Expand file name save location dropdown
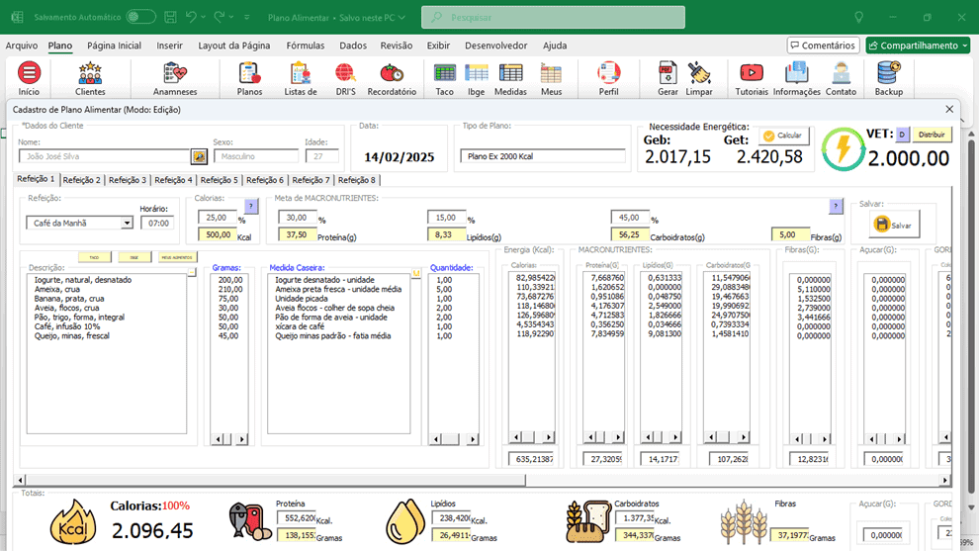 pos(401,18)
